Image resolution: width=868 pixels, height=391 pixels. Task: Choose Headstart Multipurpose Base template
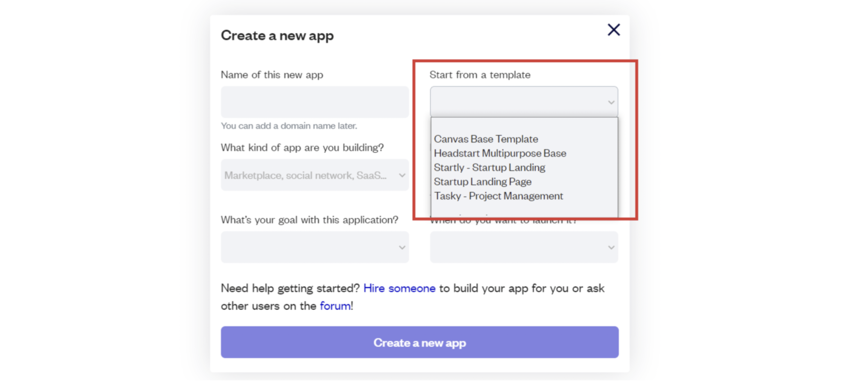(x=500, y=153)
